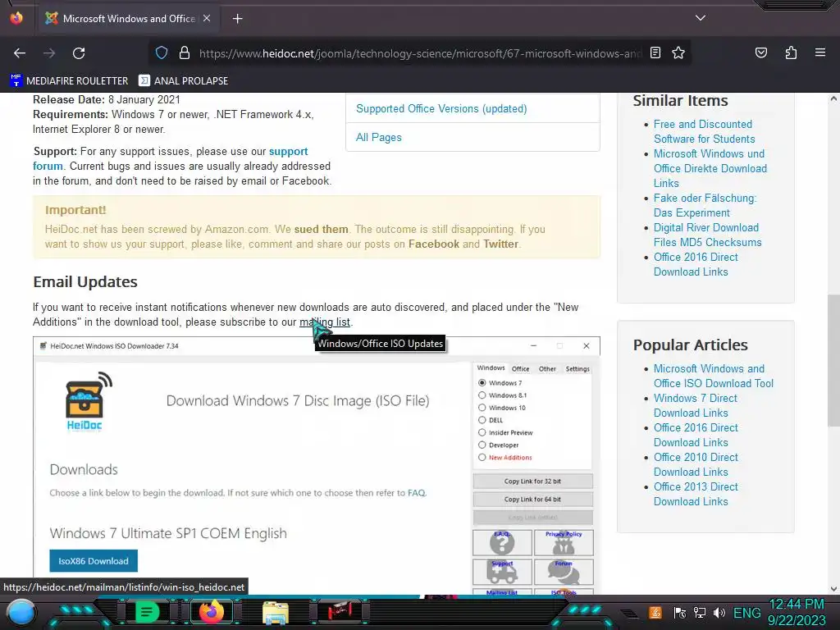Open Fake oder Fälschung: Das Experiment
The image size is (840, 630).
(705, 205)
